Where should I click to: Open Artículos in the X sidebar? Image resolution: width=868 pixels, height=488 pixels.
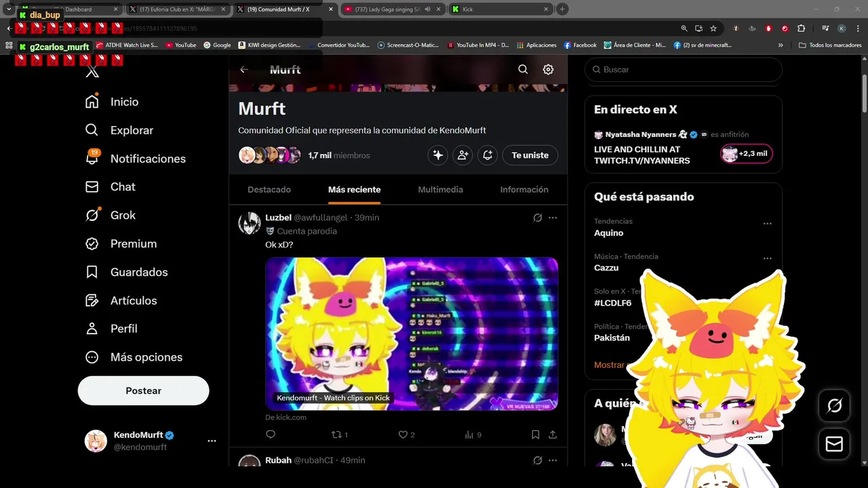click(x=120, y=301)
